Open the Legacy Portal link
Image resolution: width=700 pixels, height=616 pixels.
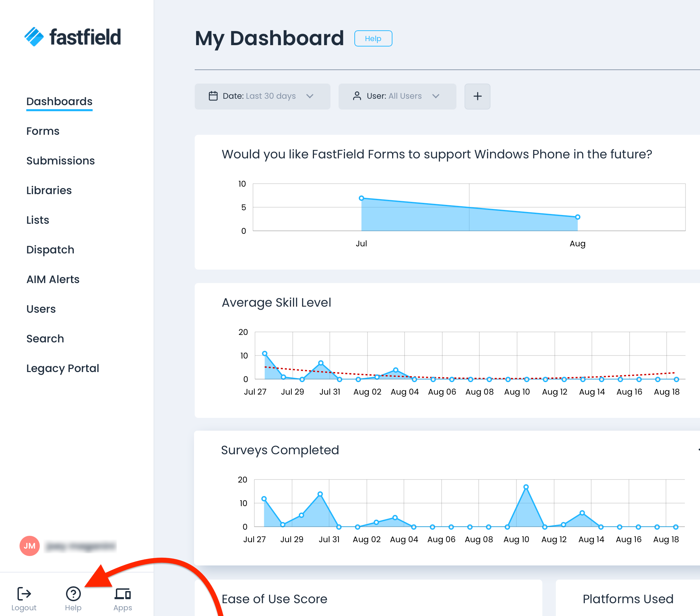pyautogui.click(x=62, y=368)
